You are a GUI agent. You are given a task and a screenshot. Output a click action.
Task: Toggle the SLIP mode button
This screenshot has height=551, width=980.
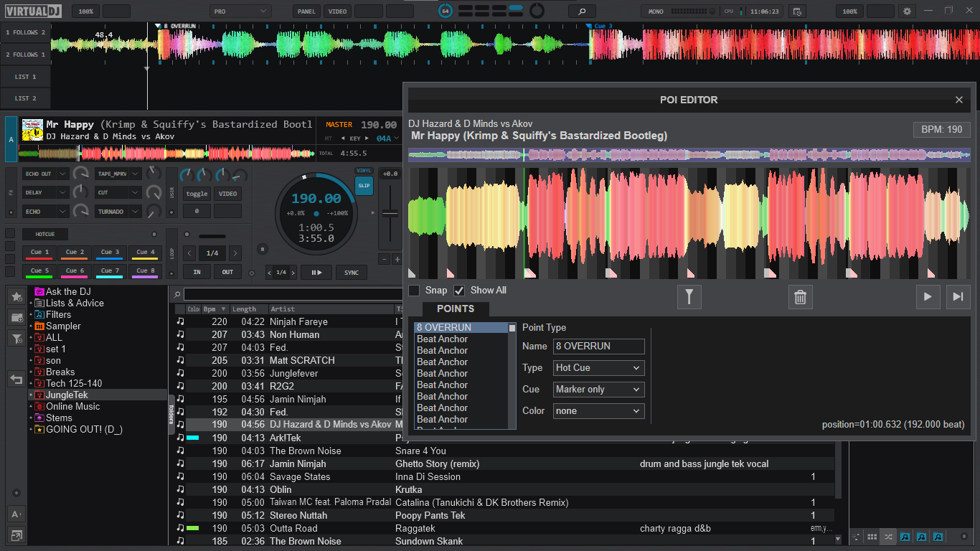(x=364, y=185)
